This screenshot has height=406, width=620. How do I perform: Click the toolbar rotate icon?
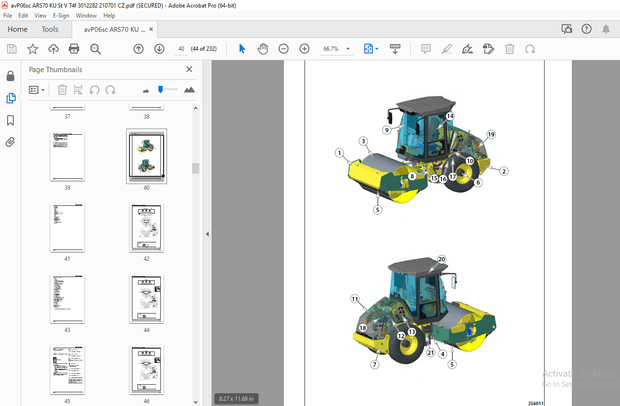coord(530,49)
